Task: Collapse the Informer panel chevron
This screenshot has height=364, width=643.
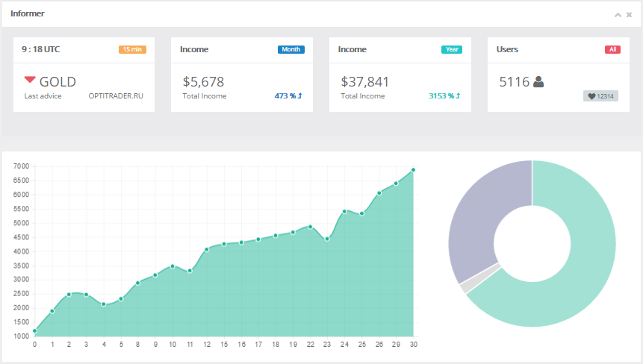Action: (x=618, y=15)
